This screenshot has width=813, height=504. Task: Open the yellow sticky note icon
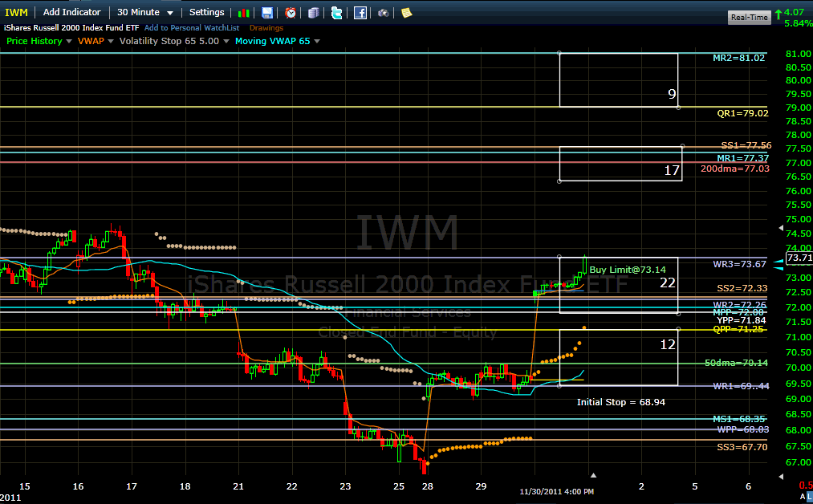click(x=406, y=13)
